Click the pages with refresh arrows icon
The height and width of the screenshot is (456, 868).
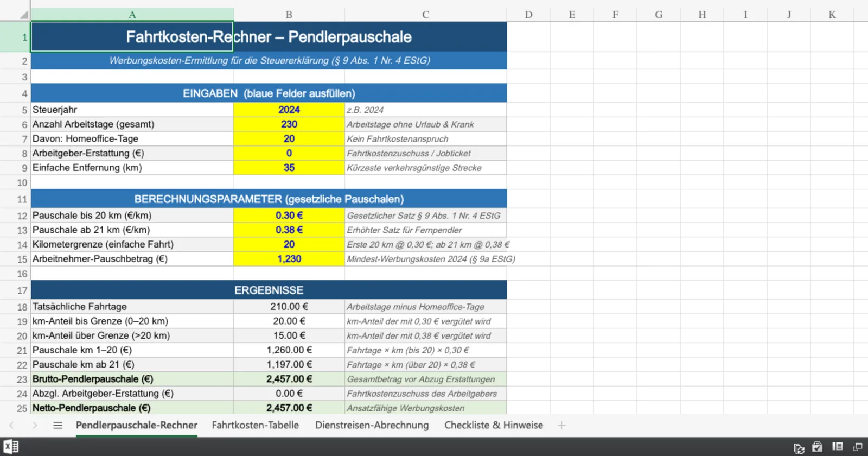point(799,448)
